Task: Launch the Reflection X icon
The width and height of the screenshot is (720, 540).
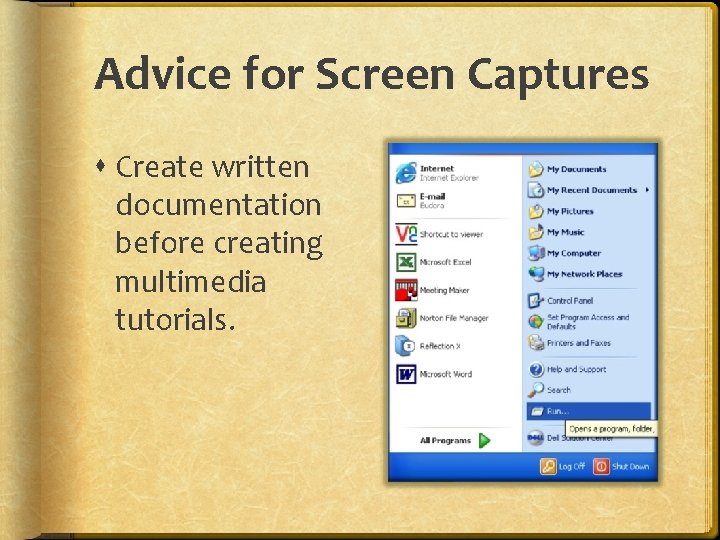Action: pos(405,346)
